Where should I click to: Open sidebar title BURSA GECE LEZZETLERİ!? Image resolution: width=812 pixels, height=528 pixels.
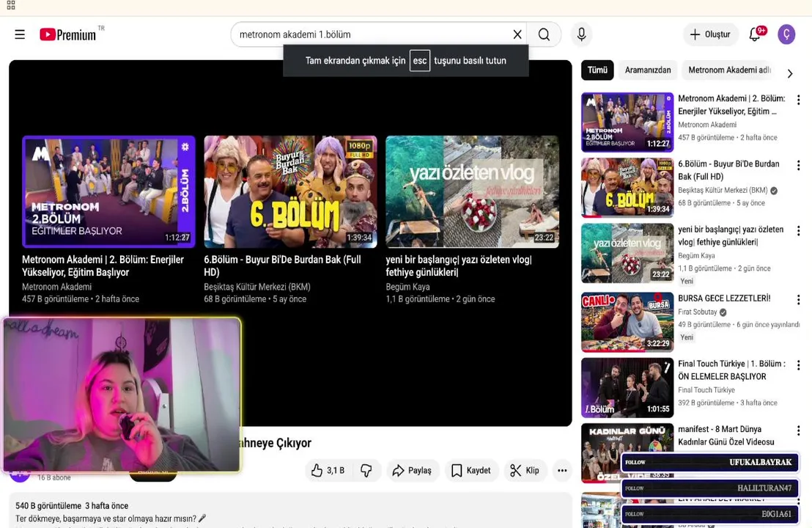[x=724, y=298]
